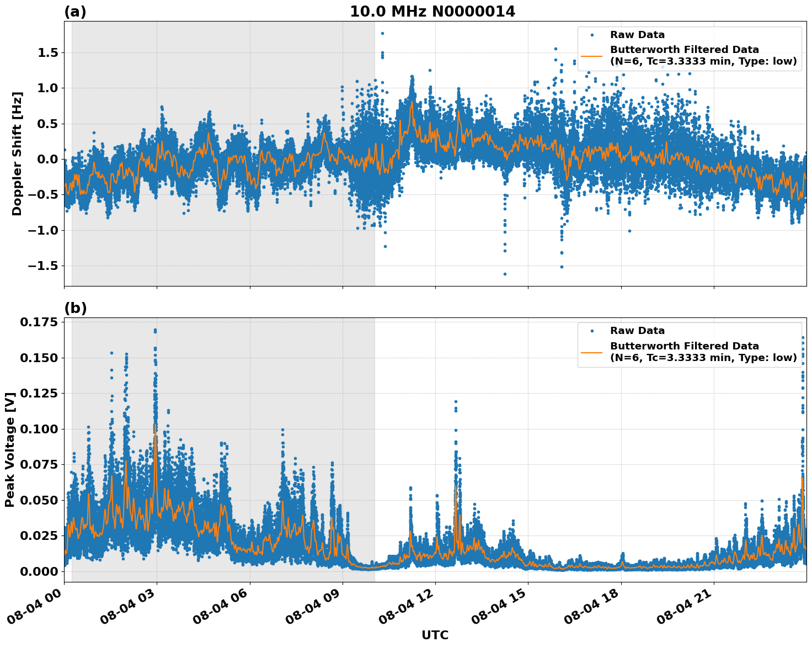The image size is (812, 647).
Task: Click the panel label (b)
Action: (76, 307)
